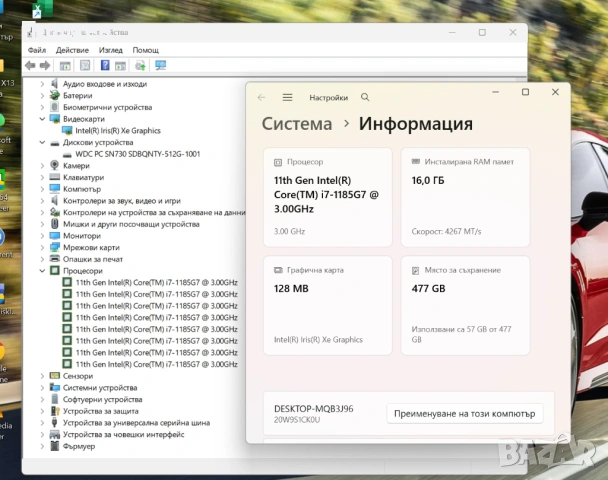Expand the Батерии node
This screenshot has width=608, height=480.
point(42,95)
